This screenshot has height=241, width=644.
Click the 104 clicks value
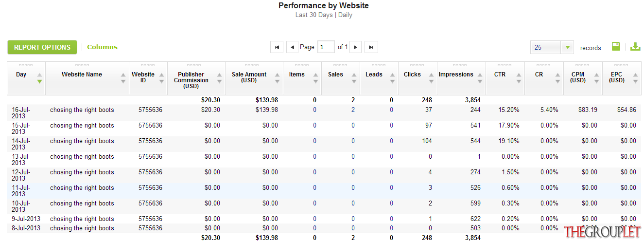tap(427, 141)
